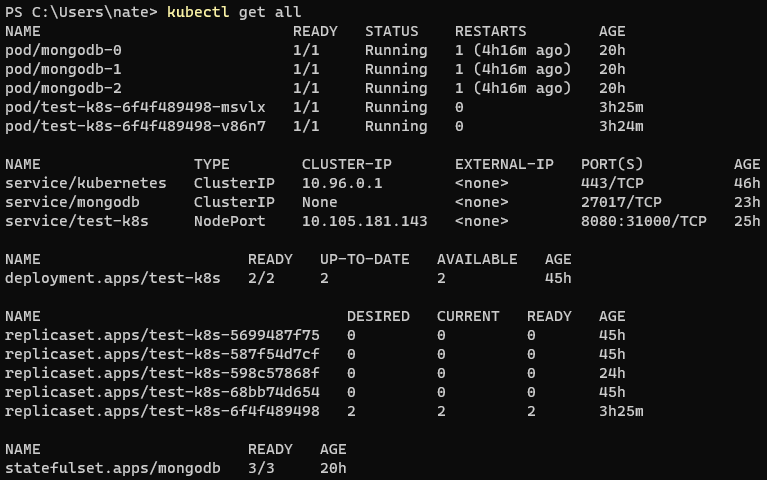Click replicaset.apps/test-k8s-5699487f75 entry
Viewport: 767px width, 480px height.
tap(162, 336)
